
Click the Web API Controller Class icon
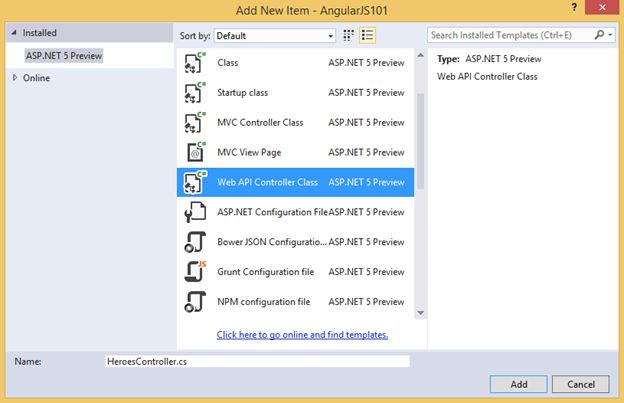click(195, 182)
